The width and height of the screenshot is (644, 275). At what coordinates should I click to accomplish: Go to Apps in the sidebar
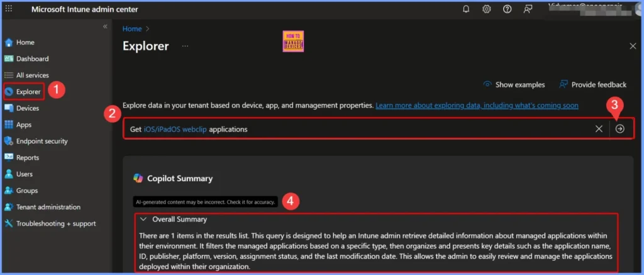[24, 125]
